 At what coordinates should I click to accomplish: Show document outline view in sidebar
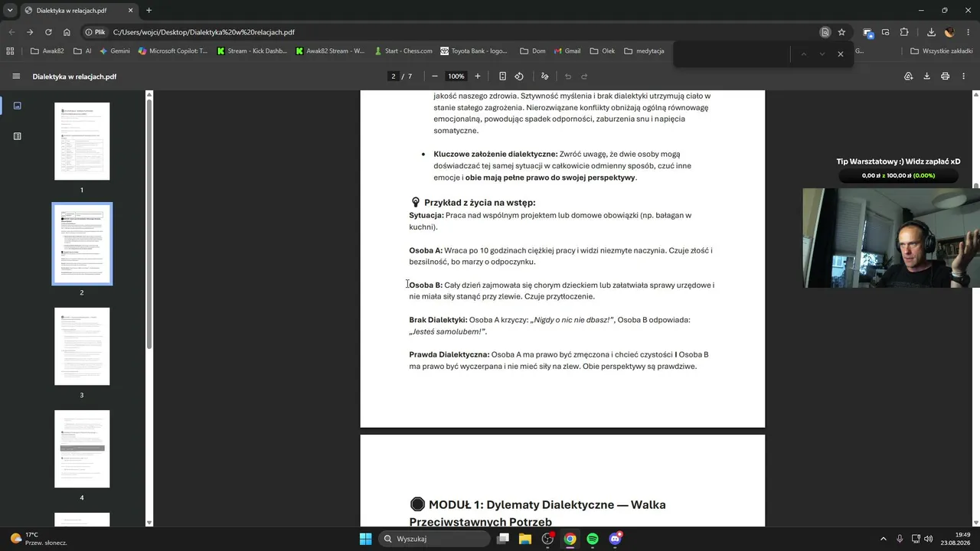(x=18, y=136)
